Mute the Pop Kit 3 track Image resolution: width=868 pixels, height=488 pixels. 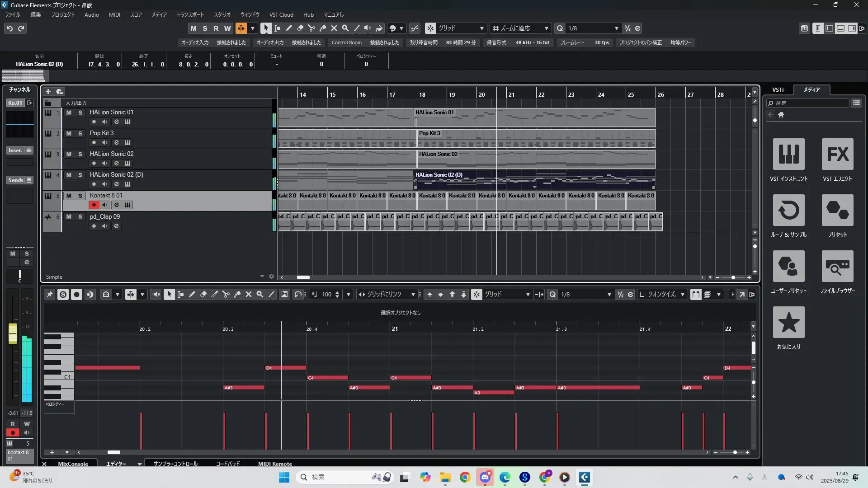click(69, 133)
